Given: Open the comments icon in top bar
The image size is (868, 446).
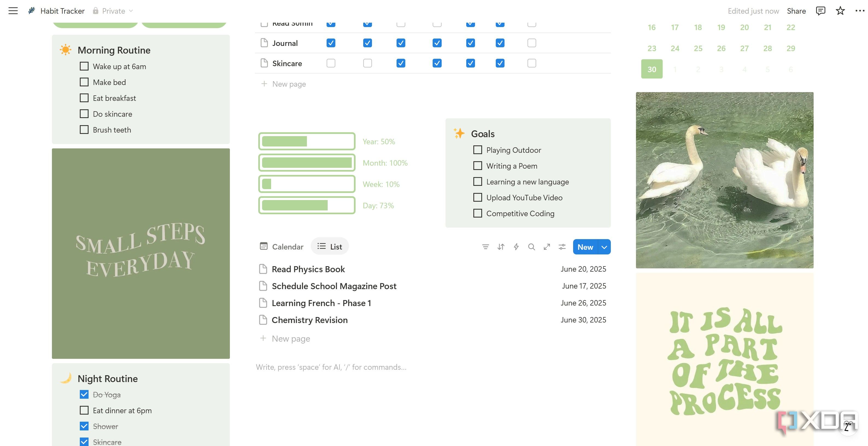Looking at the screenshot, I should pos(820,11).
